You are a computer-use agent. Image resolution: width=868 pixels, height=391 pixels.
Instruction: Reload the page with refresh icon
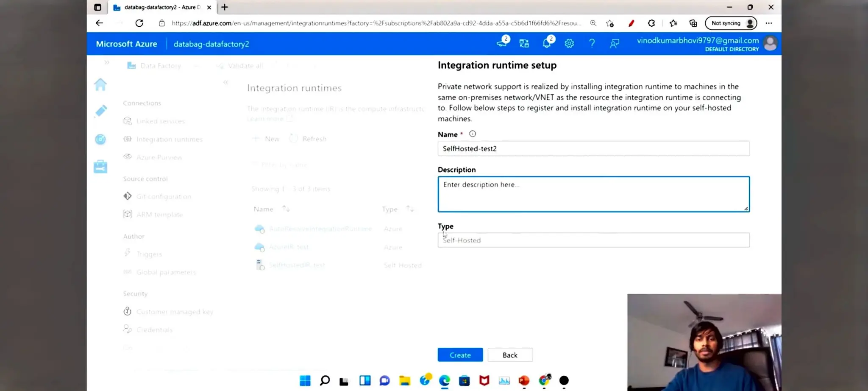coord(139,23)
